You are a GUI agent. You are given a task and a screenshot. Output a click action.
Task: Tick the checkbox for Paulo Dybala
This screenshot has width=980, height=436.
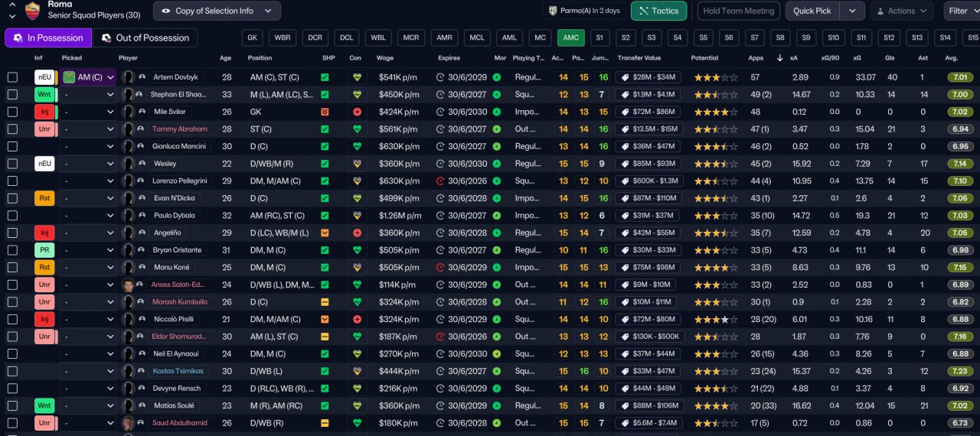click(12, 216)
